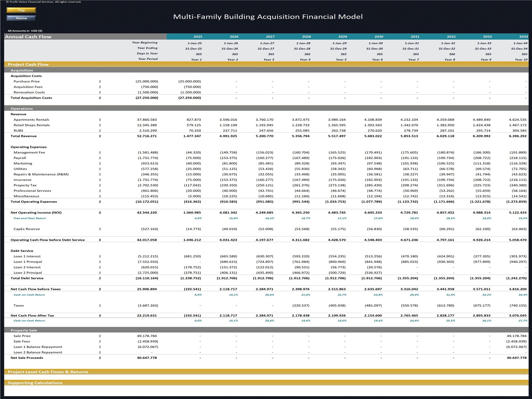
Task: Click the Utilities row label
Action: [20, 169]
